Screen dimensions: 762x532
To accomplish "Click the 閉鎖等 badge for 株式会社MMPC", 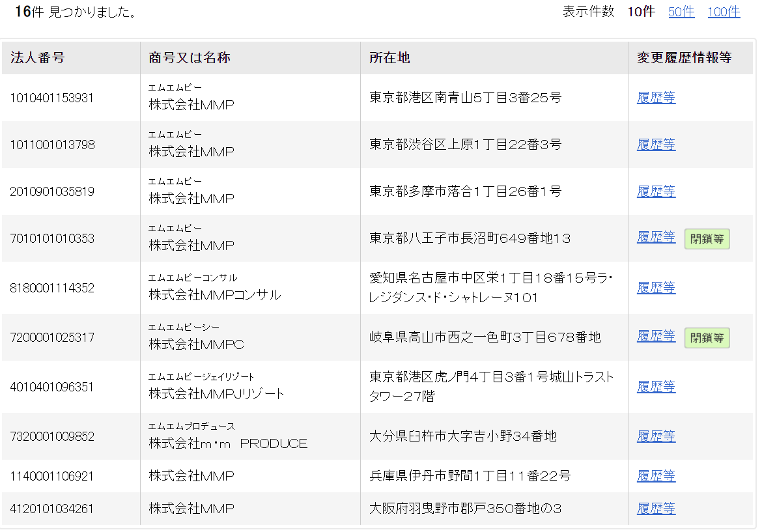I will coord(707,338).
